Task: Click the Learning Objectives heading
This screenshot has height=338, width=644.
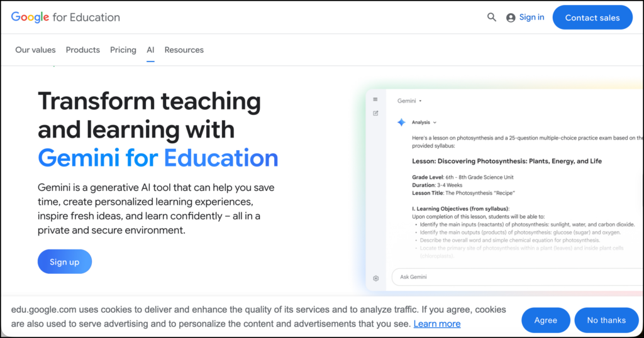Action: pos(460,209)
